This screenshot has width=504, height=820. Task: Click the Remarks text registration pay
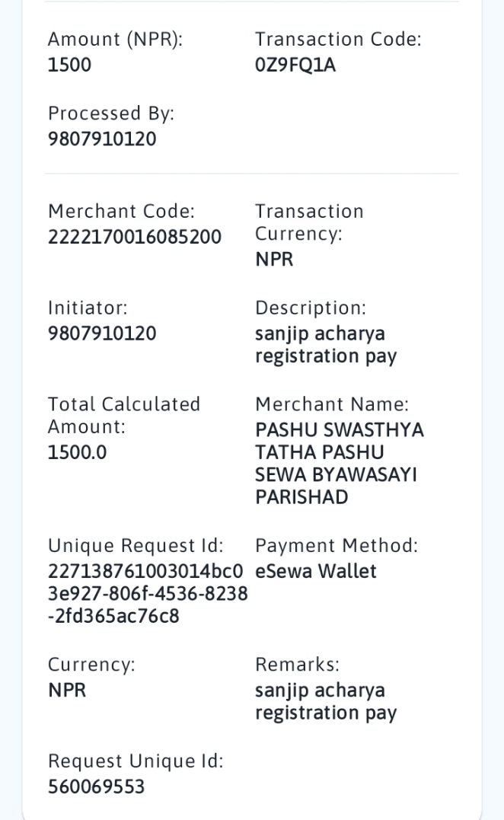326,713
